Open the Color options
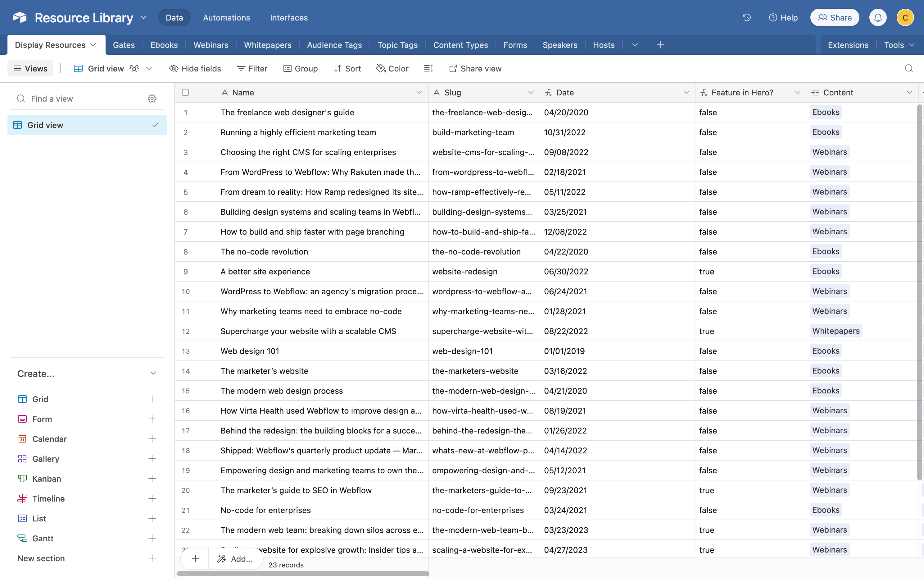The image size is (924, 578). pos(392,68)
